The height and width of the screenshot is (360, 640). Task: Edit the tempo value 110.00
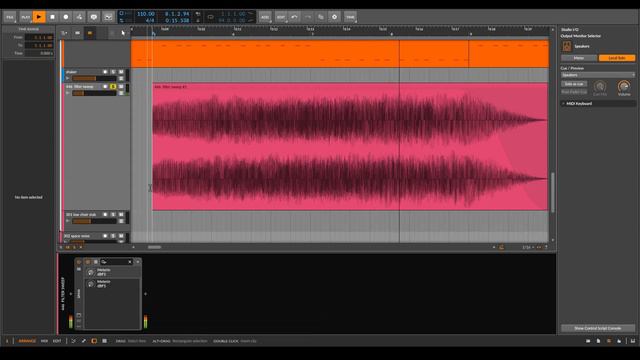click(x=146, y=14)
